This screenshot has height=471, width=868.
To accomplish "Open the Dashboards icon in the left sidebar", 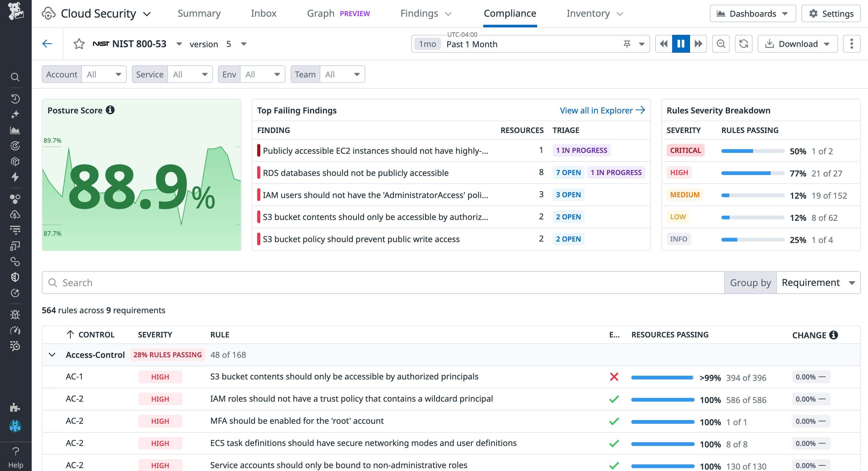I will point(16,130).
